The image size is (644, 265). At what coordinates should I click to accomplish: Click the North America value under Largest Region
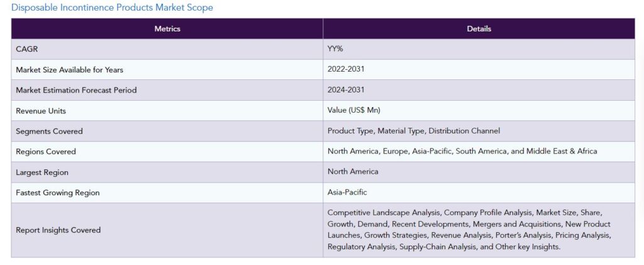[353, 172]
